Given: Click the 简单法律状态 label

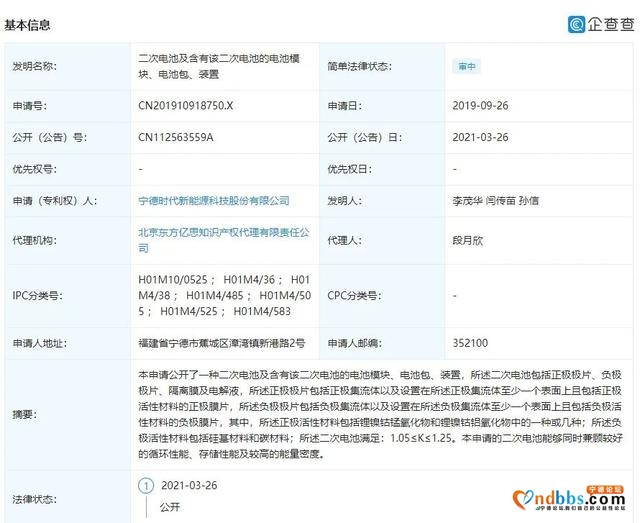Looking at the screenshot, I should point(359,66).
